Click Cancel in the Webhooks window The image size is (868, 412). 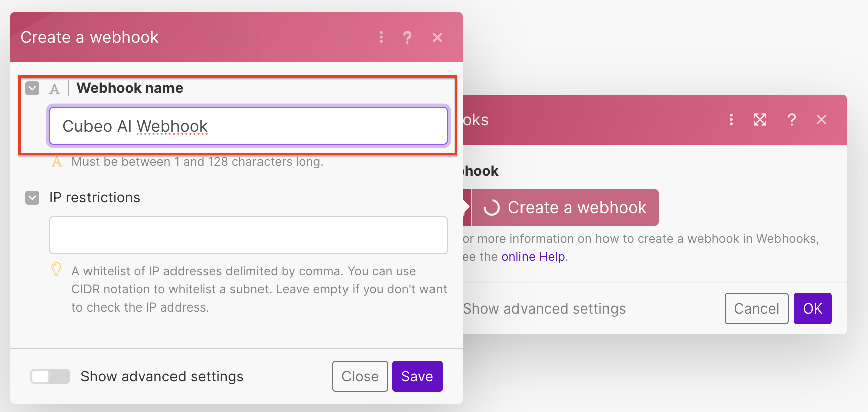(x=756, y=308)
